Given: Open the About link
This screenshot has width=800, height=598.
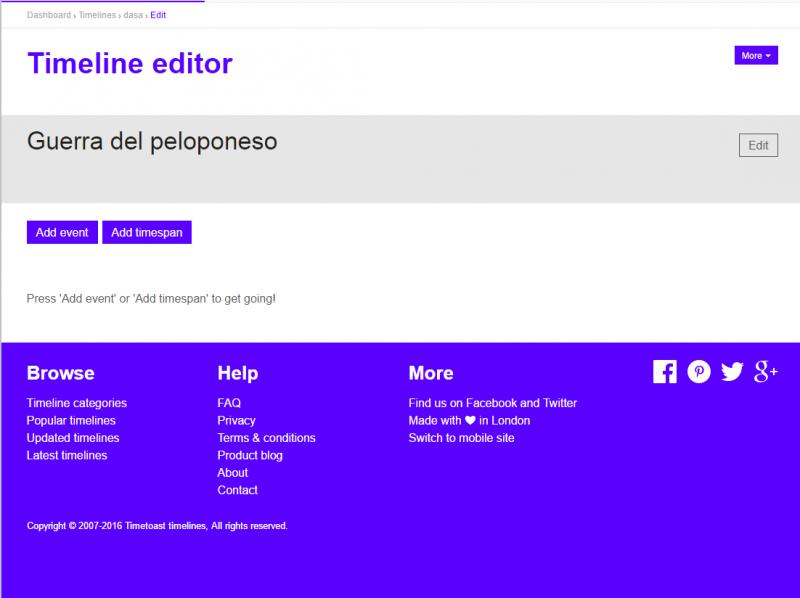Looking at the screenshot, I should 233,472.
